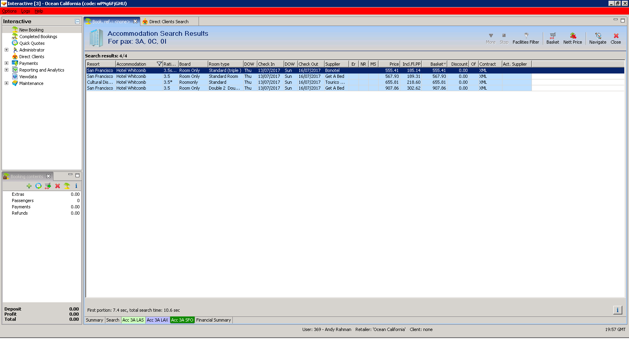Click the red X delete icon in Booking contents
The image size is (629, 364).
pyautogui.click(x=57, y=186)
